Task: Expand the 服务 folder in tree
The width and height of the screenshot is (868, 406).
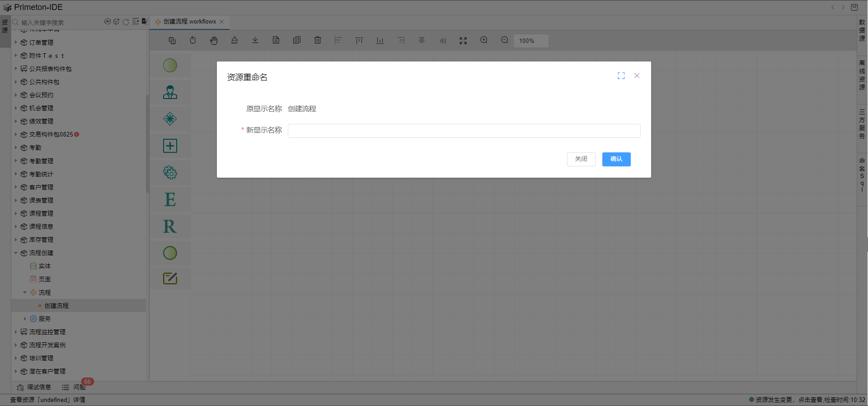Action: tap(25, 319)
